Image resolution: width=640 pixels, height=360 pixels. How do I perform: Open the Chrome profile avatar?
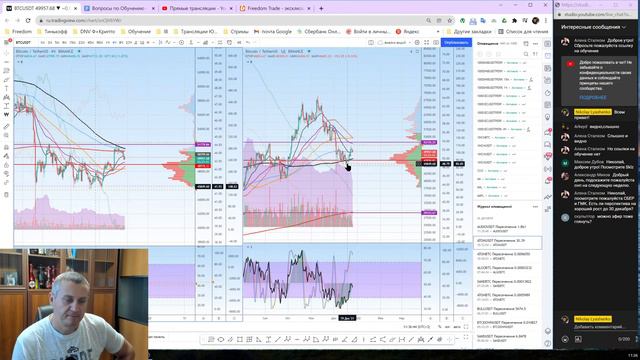pos(536,20)
